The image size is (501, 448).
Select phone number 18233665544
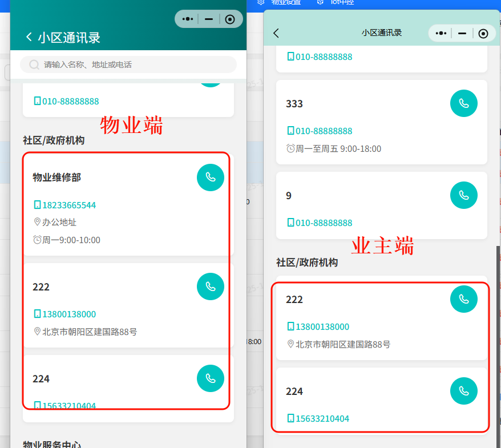pos(68,205)
